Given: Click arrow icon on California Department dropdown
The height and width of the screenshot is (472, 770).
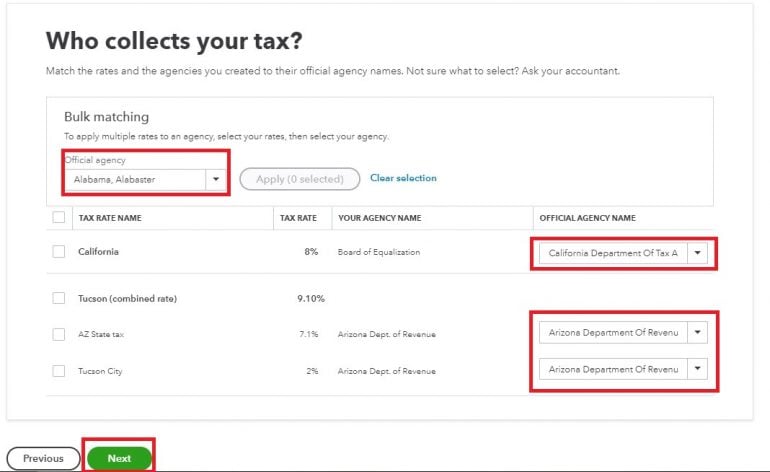Looking at the screenshot, I should (698, 253).
